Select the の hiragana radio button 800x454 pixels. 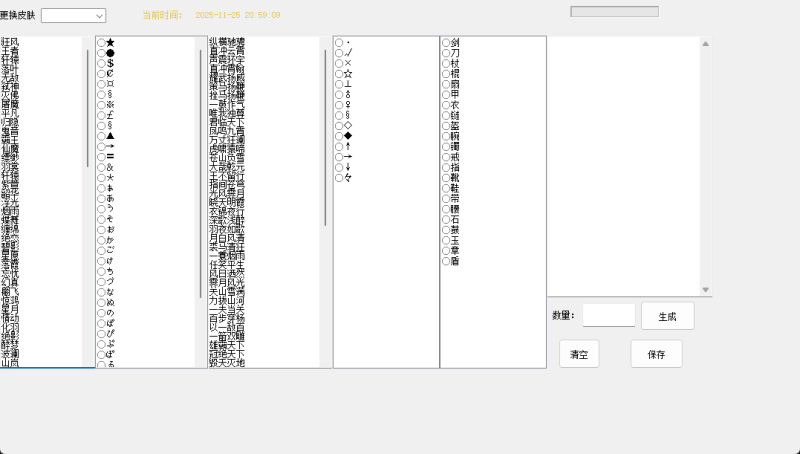[102, 313]
